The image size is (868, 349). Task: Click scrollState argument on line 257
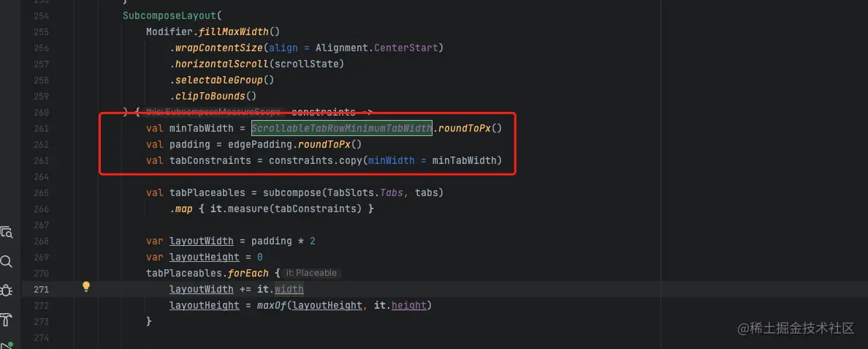tap(306, 64)
